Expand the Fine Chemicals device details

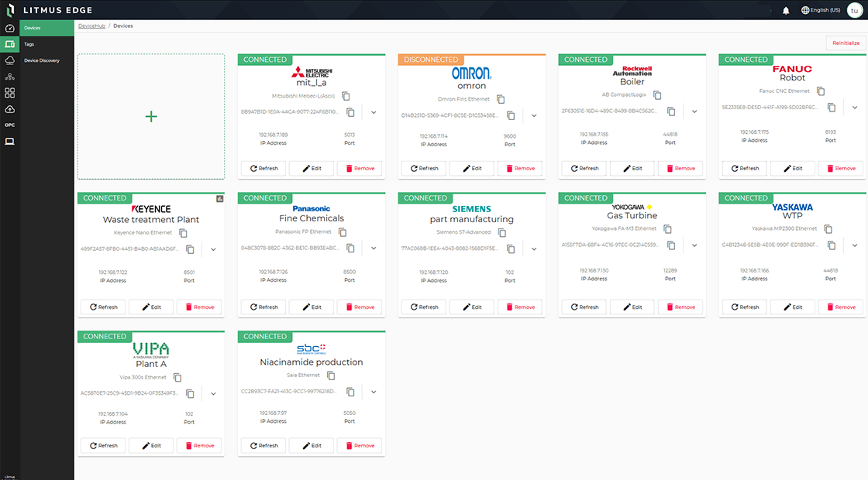tap(374, 249)
